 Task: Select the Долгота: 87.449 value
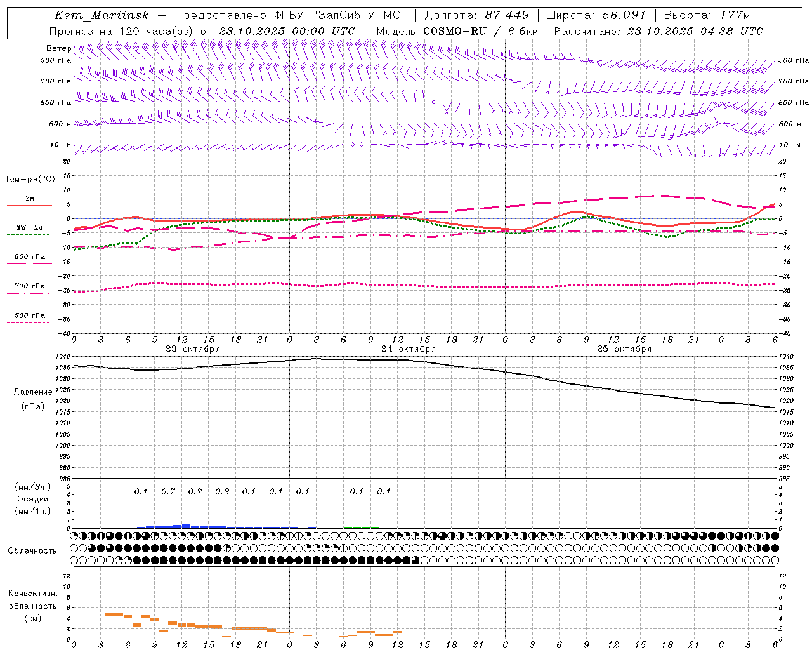[x=476, y=15]
